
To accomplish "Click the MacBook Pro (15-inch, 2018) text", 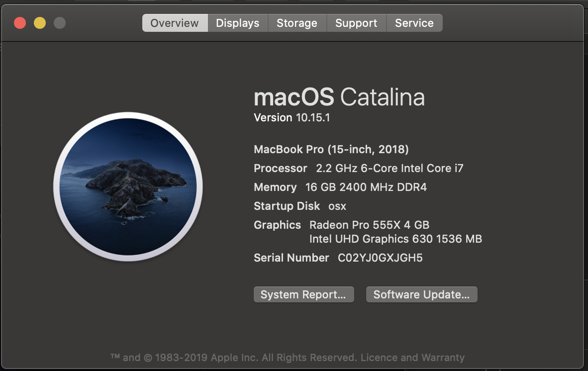I will pyautogui.click(x=331, y=150).
